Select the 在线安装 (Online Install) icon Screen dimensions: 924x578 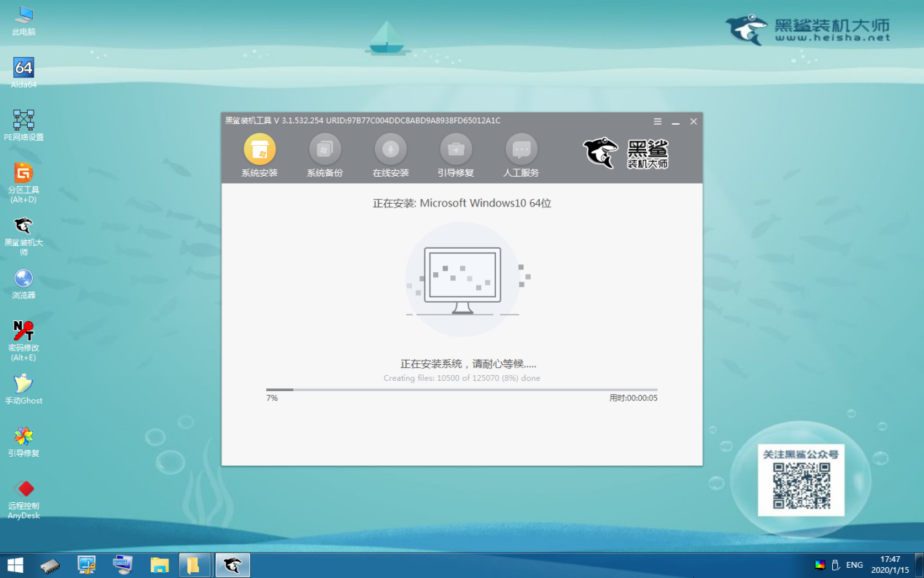(391, 150)
